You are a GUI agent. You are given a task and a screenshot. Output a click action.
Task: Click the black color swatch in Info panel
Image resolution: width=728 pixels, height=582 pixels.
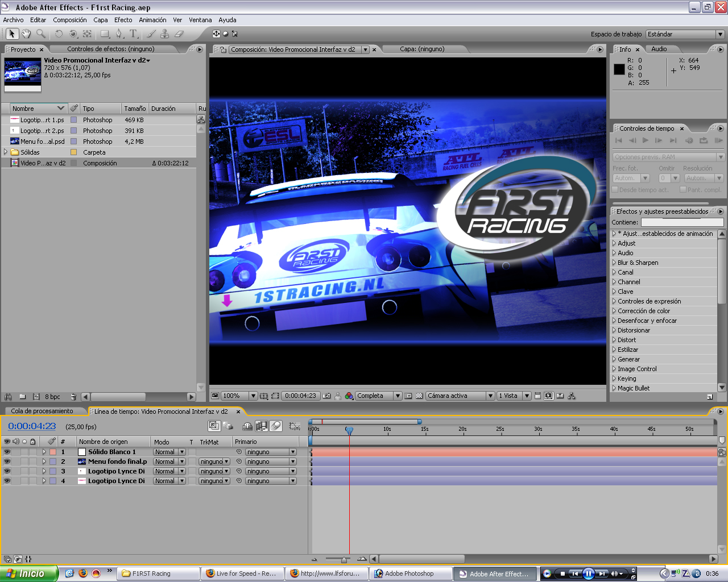[x=619, y=69]
